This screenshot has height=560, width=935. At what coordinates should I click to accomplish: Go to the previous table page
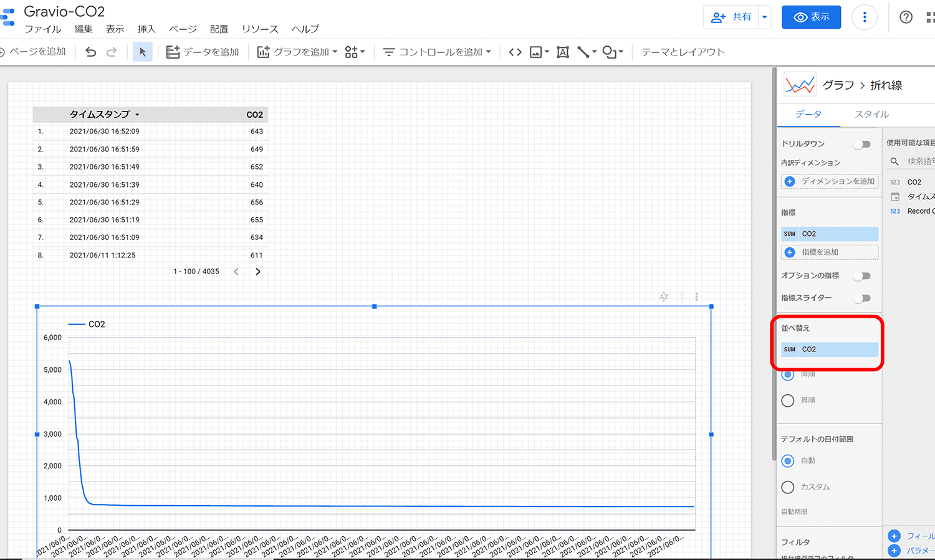pyautogui.click(x=236, y=272)
